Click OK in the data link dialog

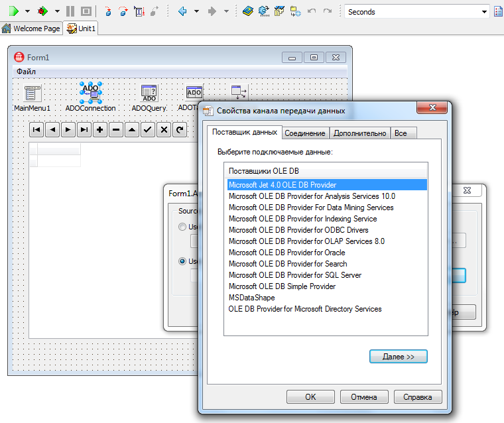[x=310, y=397]
